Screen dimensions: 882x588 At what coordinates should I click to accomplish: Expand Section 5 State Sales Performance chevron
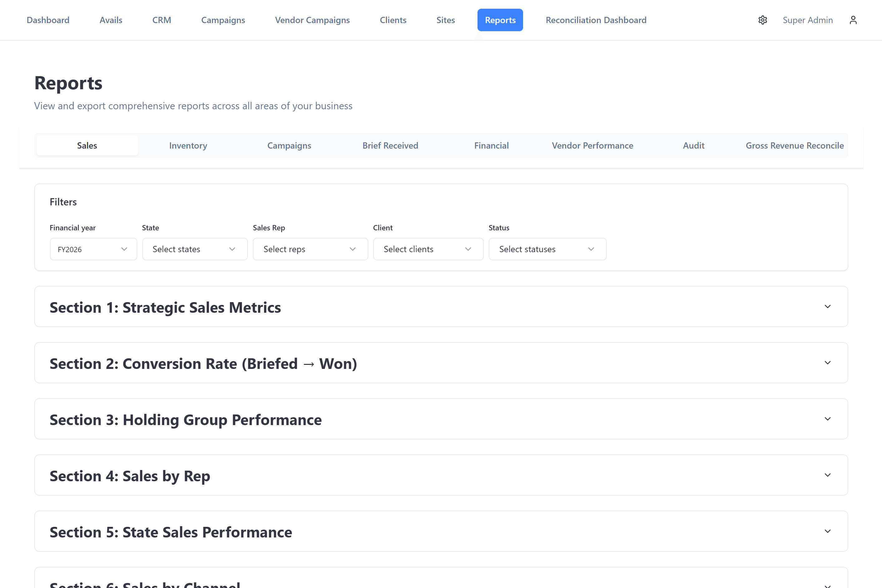point(827,532)
